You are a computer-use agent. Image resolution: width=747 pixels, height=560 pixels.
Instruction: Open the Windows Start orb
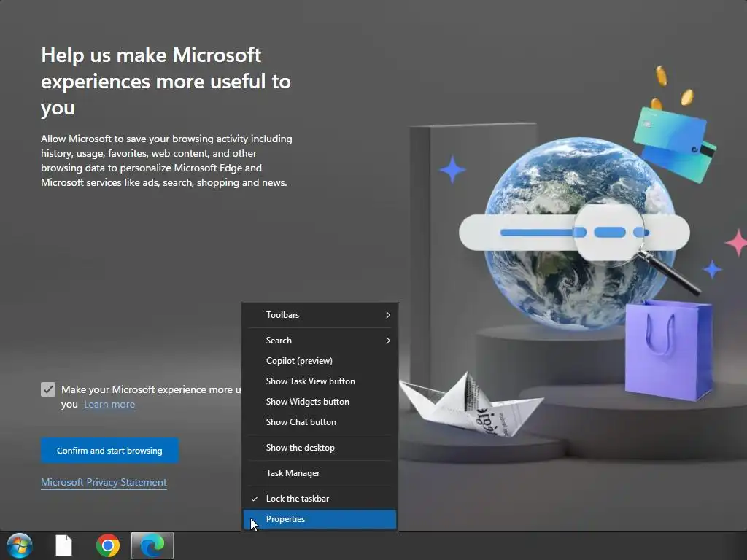(x=20, y=545)
